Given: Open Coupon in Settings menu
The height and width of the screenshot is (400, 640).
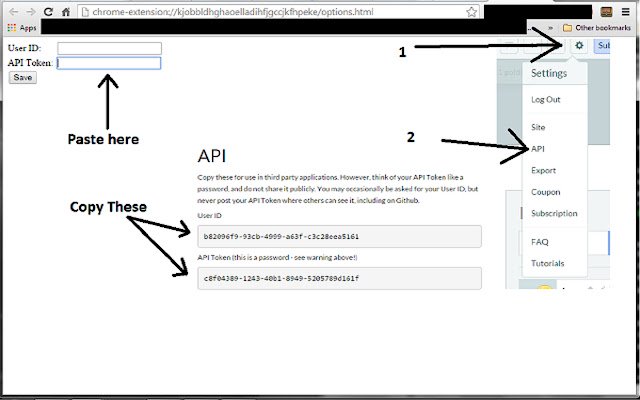Looking at the screenshot, I should pos(545,192).
